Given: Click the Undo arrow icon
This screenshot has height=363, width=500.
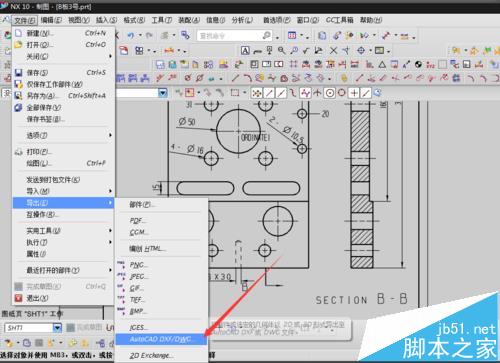Looking at the screenshot, I should point(131,35).
